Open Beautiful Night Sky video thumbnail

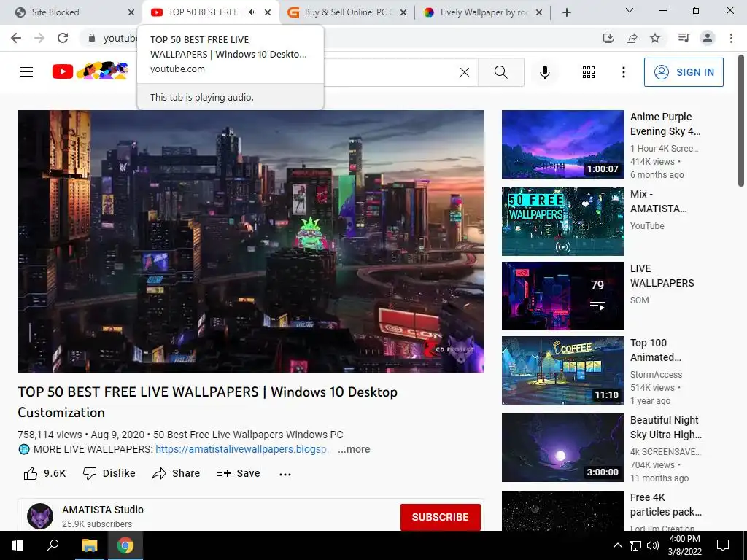point(562,448)
